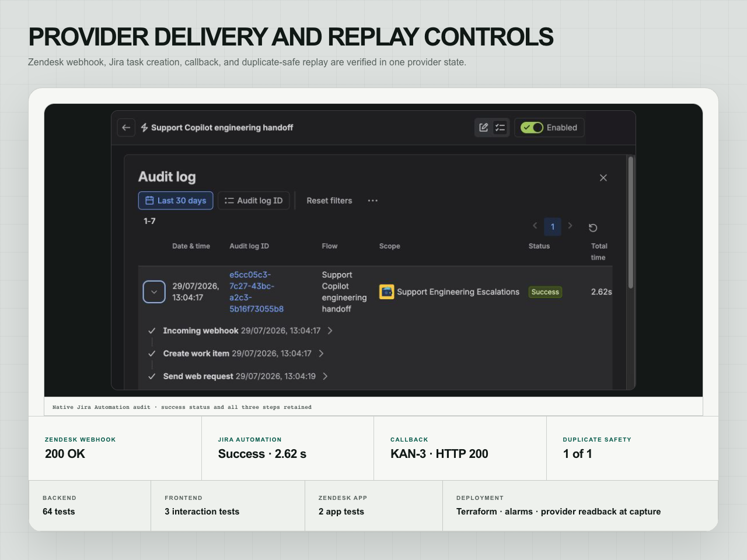Click the Success status badge
The width and height of the screenshot is (747, 560).
click(x=545, y=292)
